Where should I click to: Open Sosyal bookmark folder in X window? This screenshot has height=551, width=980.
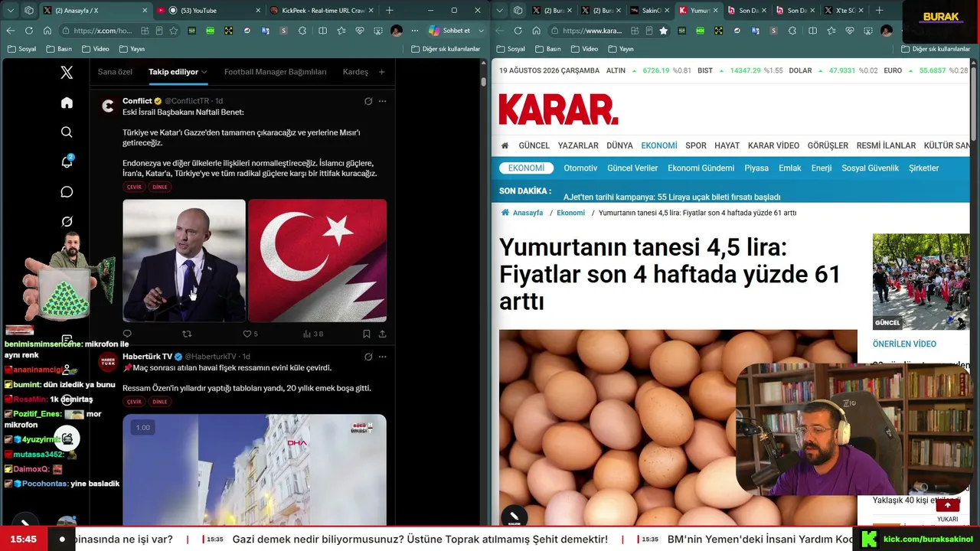pos(21,49)
